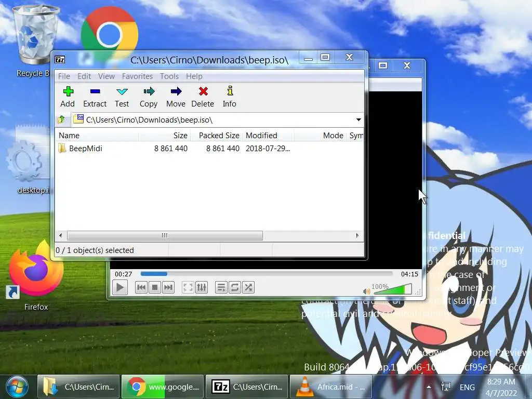Open the Help menu in 7-Zip
The image size is (532, 399).
pos(194,76)
